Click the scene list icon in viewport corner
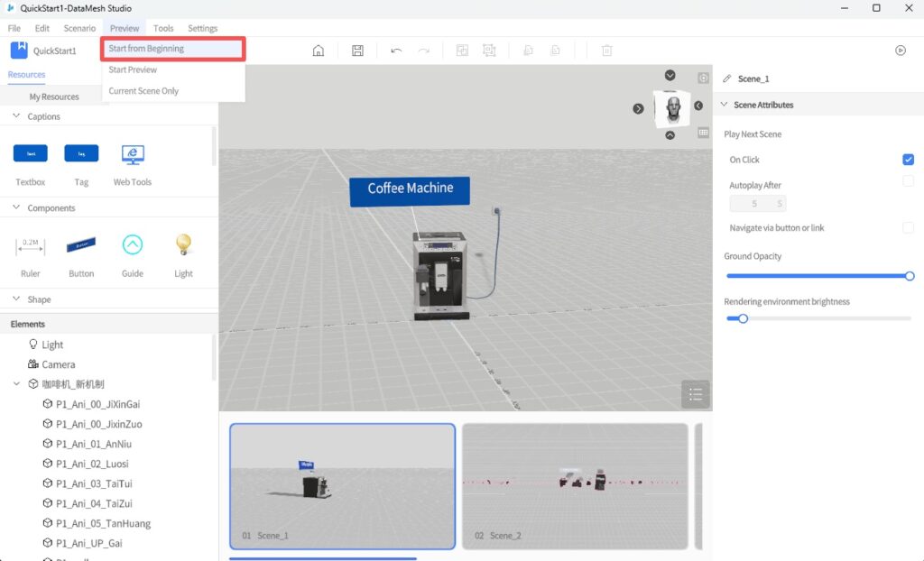 [695, 394]
